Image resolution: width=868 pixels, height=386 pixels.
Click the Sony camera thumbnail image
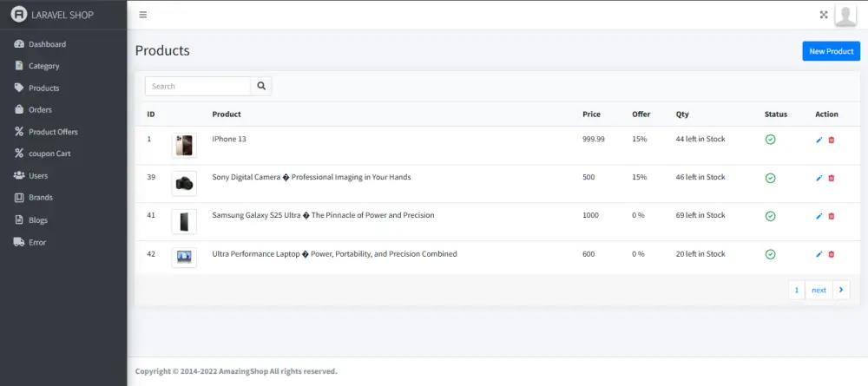coord(184,184)
